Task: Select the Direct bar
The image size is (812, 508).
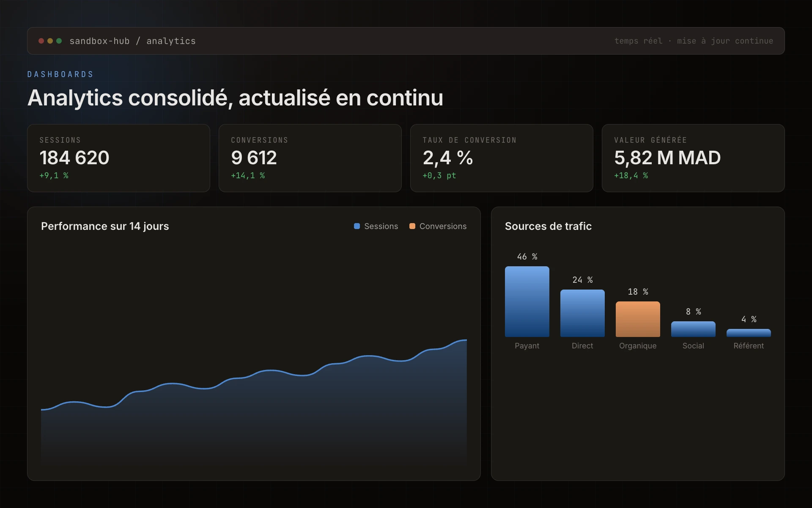Action: [582, 313]
